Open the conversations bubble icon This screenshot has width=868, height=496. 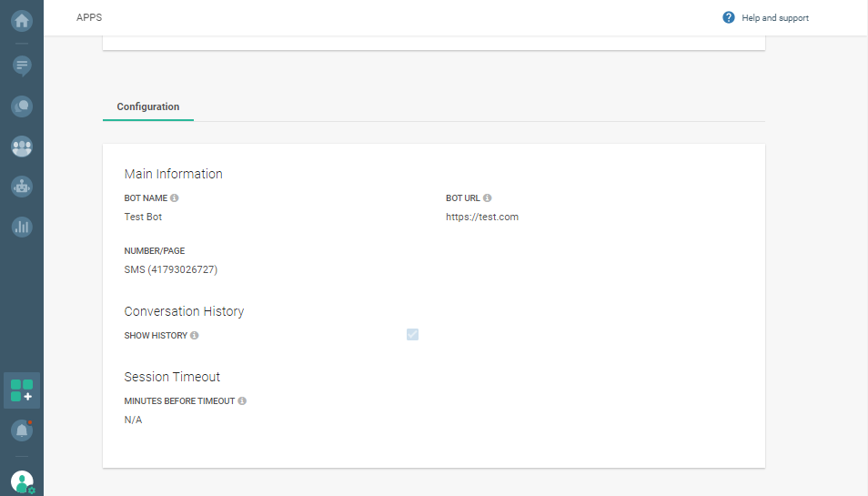click(22, 106)
